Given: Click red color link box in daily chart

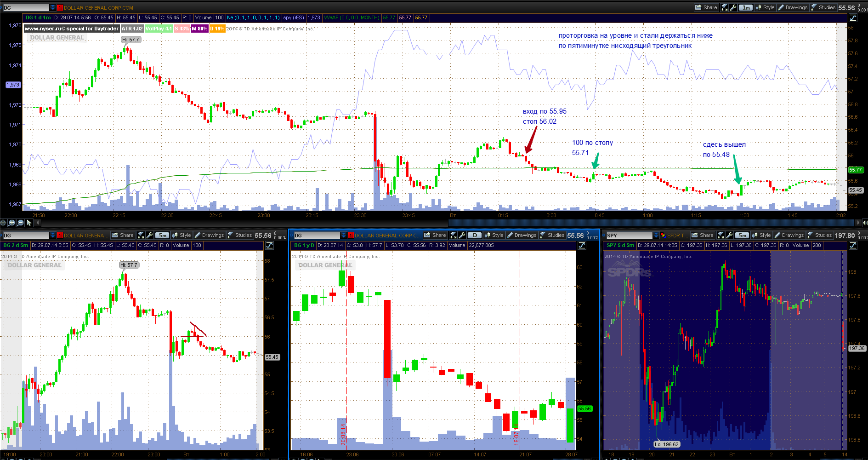Looking at the screenshot, I should [351, 235].
